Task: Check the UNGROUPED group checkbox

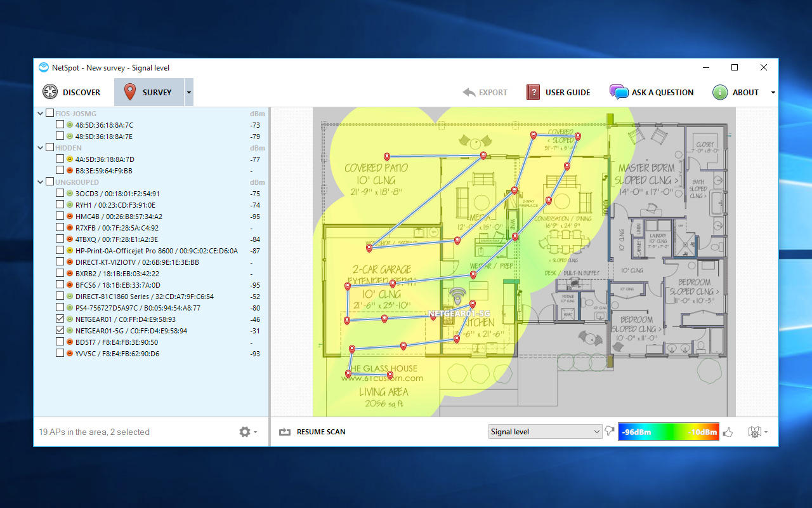Action: click(49, 182)
